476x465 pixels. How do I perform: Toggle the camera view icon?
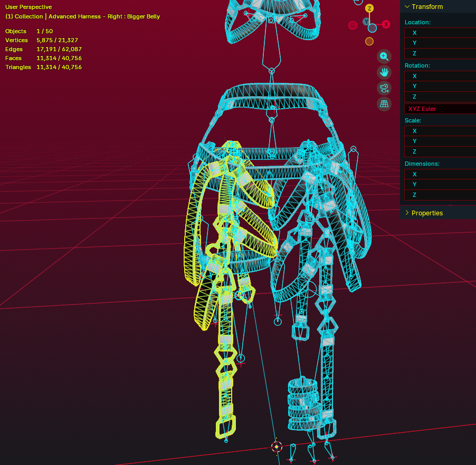[384, 88]
